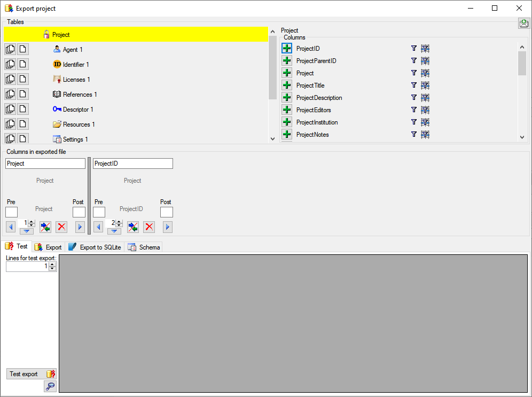The width and height of the screenshot is (532, 397).
Task: Click blue down triangle under ProjectID position
Action: click(114, 231)
